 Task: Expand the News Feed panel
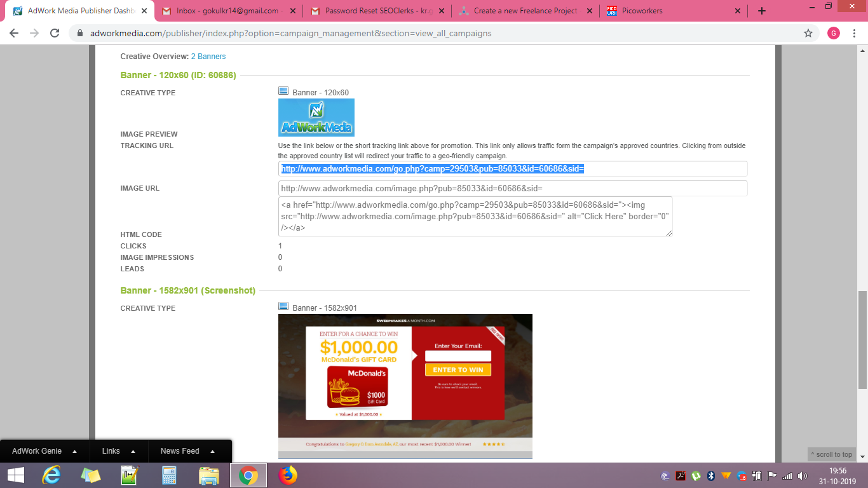coord(187,451)
